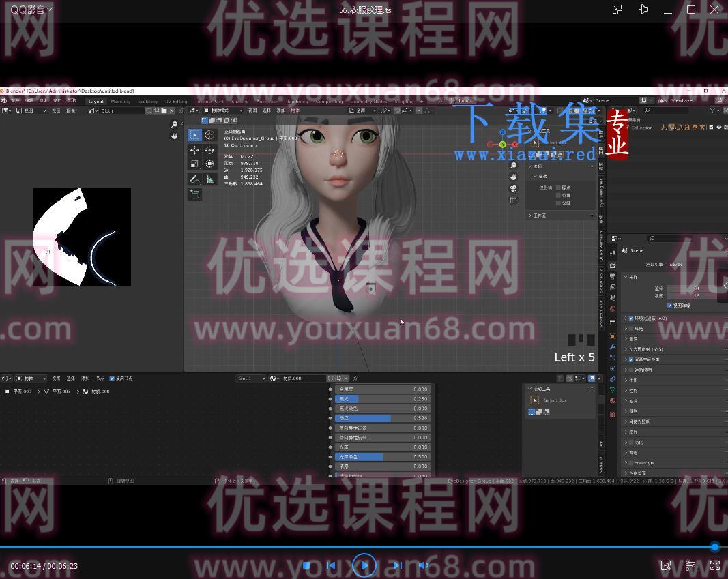
Task: Open the Modeling workspace tab
Action: tap(121, 101)
